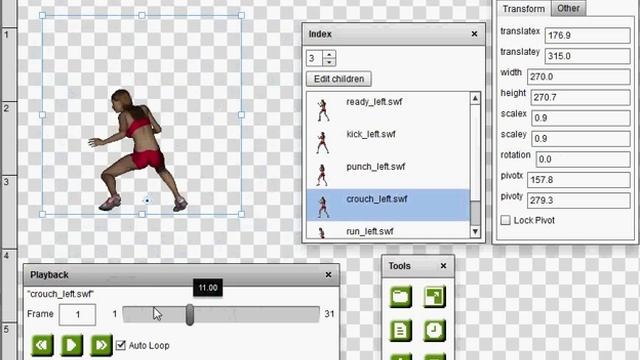Click the scaley input field
Viewport: 640px width, 360px height.
click(x=581, y=138)
